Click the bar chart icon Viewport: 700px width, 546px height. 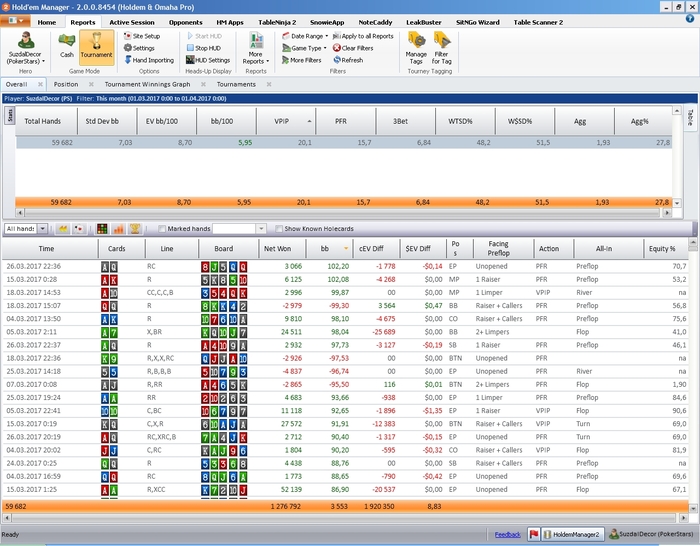(x=118, y=229)
